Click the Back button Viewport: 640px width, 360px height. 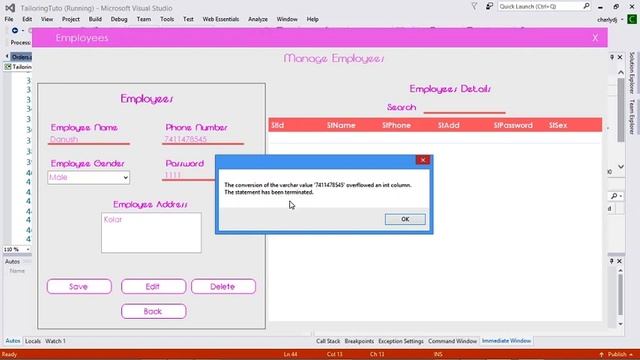(153, 311)
